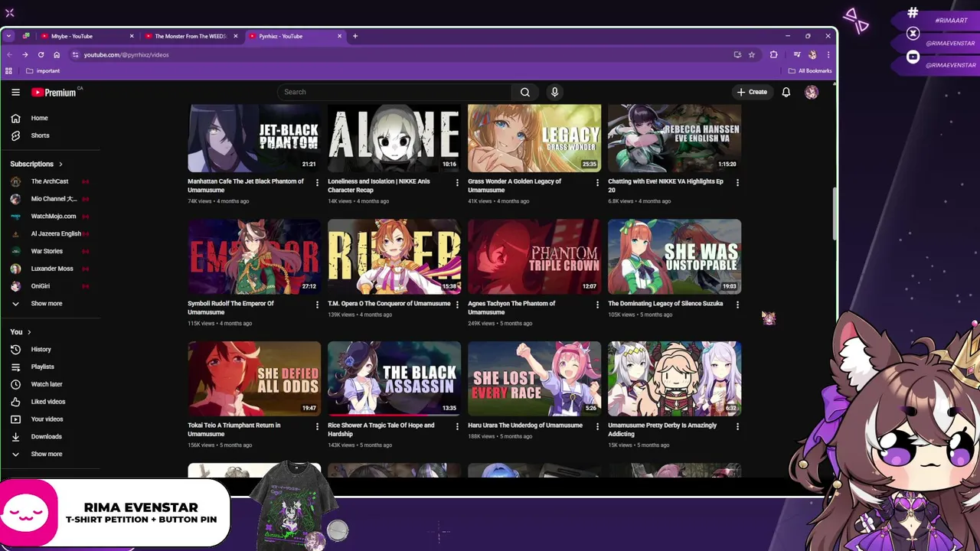Switch to The Monster From The WEEDS tab
980x551 pixels.
(x=190, y=36)
